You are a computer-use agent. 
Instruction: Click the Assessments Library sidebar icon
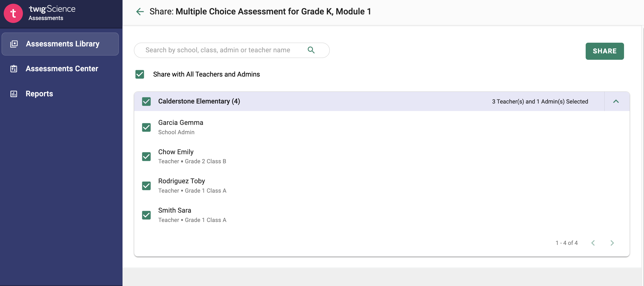pos(14,44)
